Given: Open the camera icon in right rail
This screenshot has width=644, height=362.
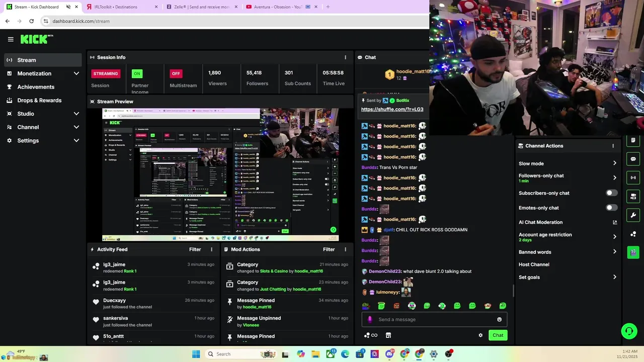Looking at the screenshot, I should [633, 196].
